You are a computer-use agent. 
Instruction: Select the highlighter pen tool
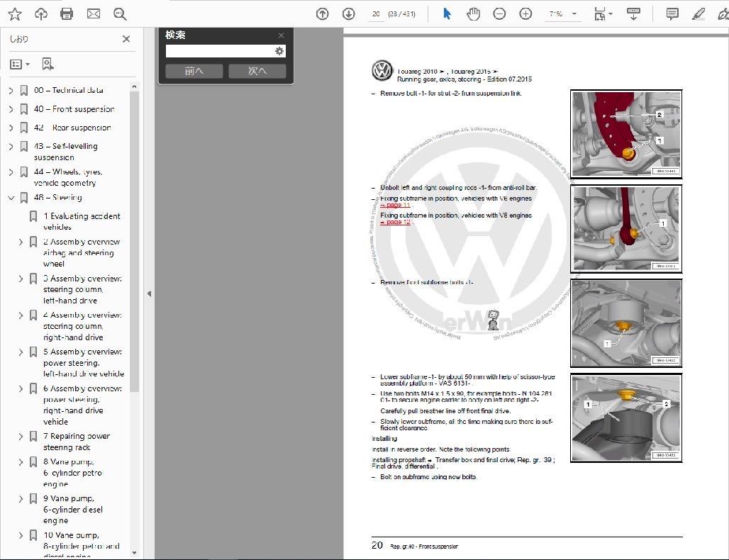(699, 14)
